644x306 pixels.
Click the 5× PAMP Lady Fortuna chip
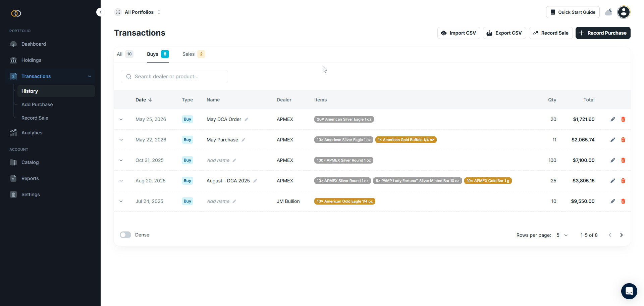coord(418,181)
